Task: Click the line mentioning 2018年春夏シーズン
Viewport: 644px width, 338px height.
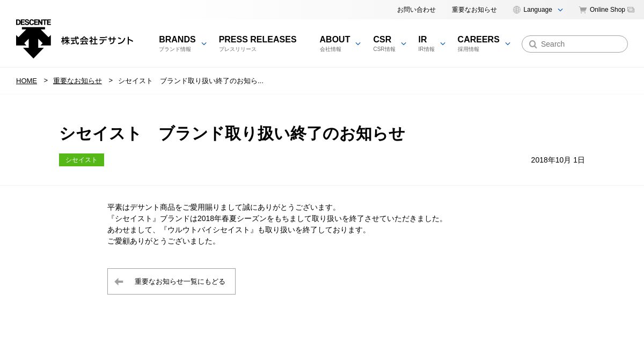Action: 277,218
